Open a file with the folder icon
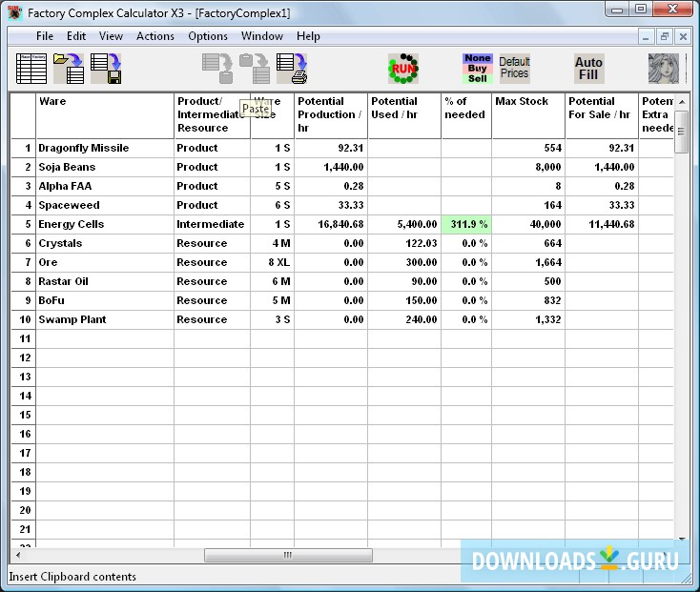The height and width of the screenshot is (592, 700). (69, 69)
